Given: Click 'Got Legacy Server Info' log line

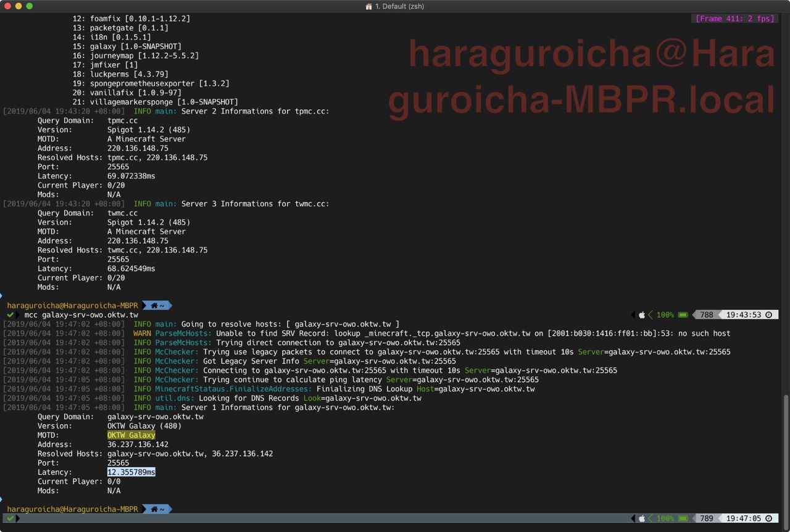Looking at the screenshot, I should (x=230, y=361).
